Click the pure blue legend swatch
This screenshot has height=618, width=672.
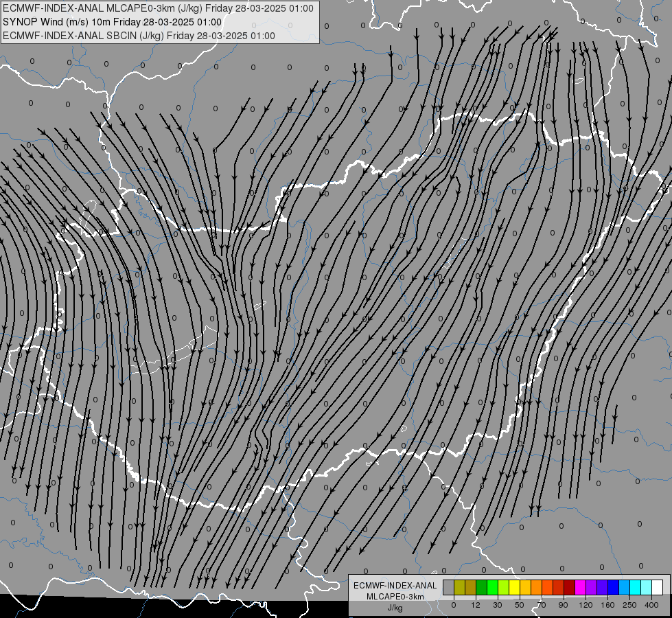(x=614, y=587)
